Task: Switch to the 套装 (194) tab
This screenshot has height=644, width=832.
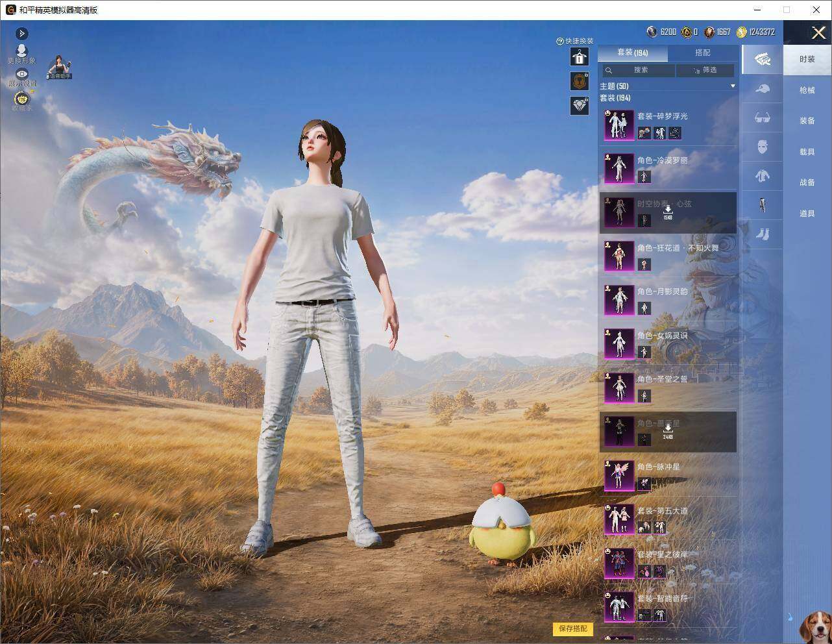Action: pyautogui.click(x=632, y=53)
